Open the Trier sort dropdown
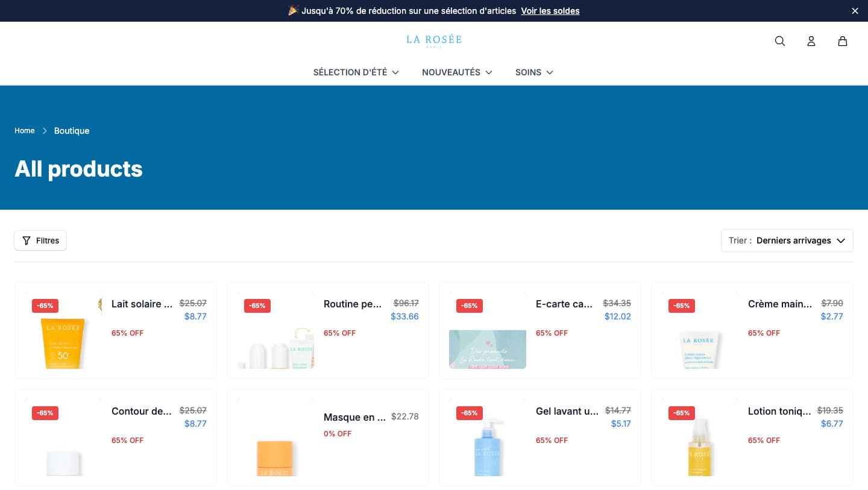Viewport: 868px width, 490px height. pos(787,240)
